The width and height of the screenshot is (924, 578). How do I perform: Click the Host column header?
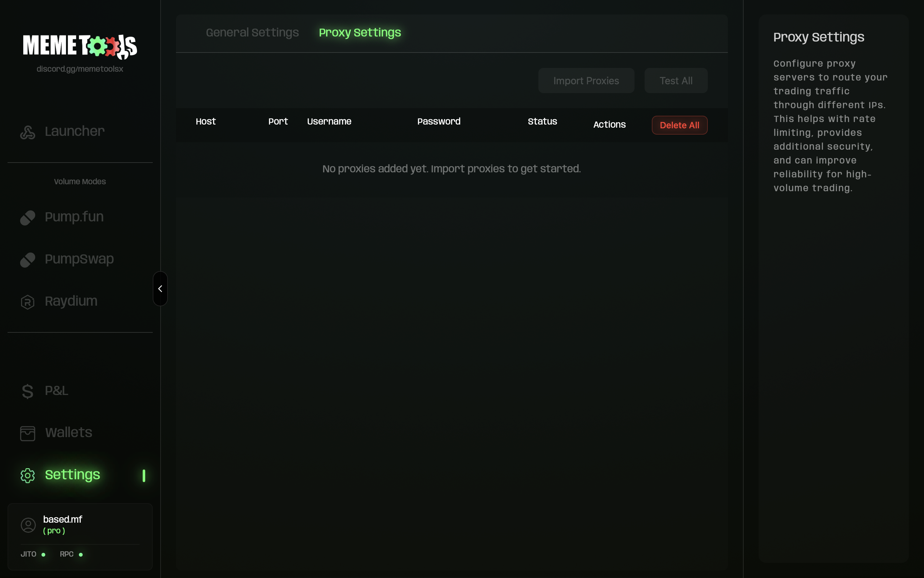click(206, 121)
